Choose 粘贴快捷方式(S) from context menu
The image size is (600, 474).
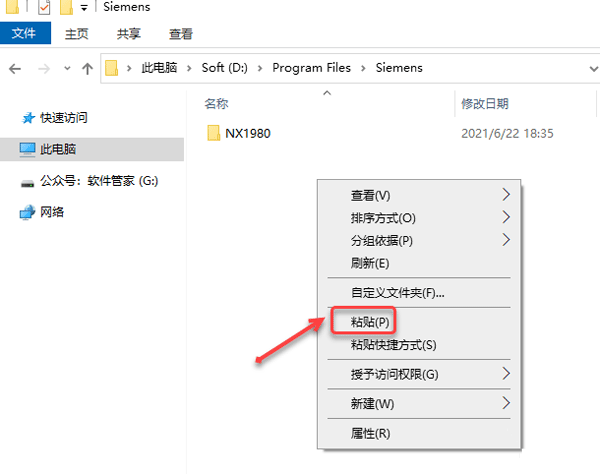point(419,345)
